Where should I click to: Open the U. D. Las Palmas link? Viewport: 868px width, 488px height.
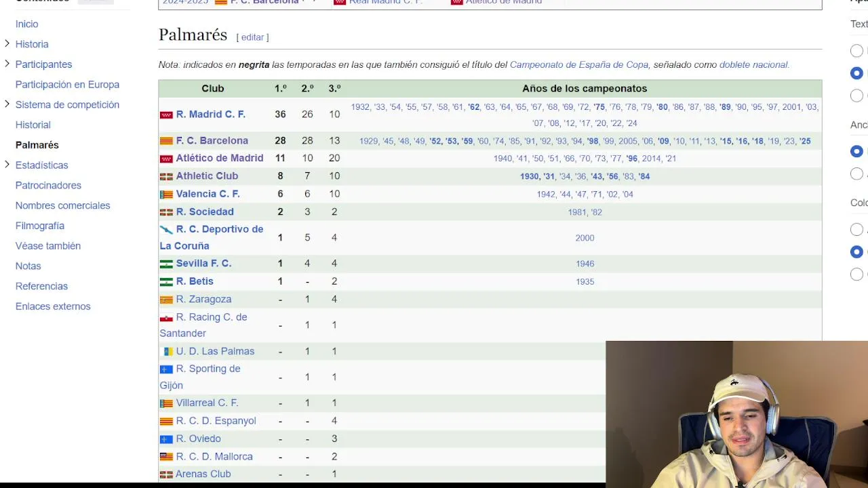click(x=215, y=352)
